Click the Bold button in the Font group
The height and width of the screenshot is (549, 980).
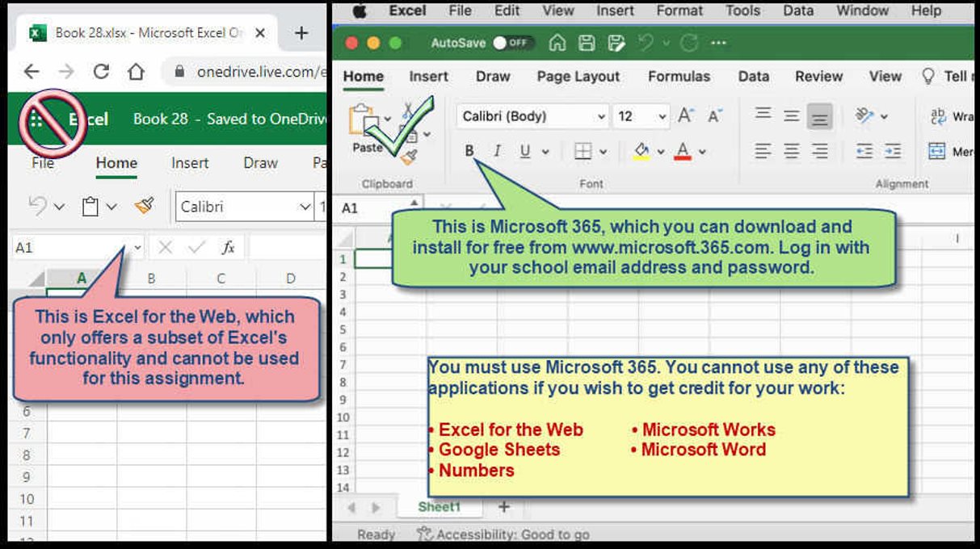click(x=469, y=151)
